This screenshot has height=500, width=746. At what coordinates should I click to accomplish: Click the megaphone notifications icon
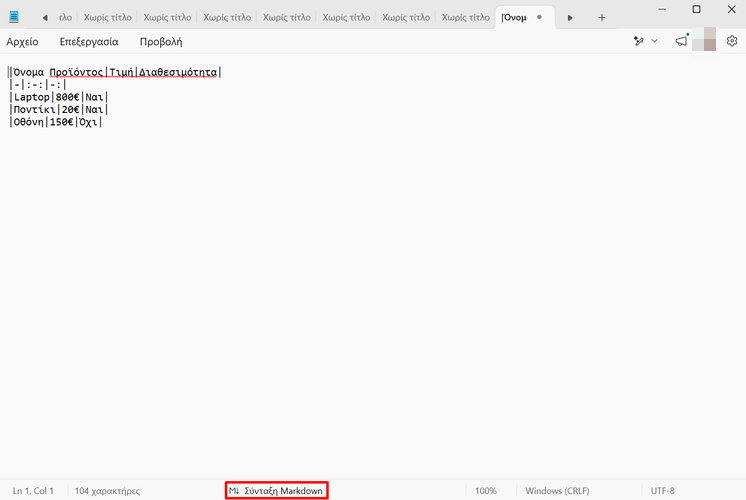click(x=682, y=41)
